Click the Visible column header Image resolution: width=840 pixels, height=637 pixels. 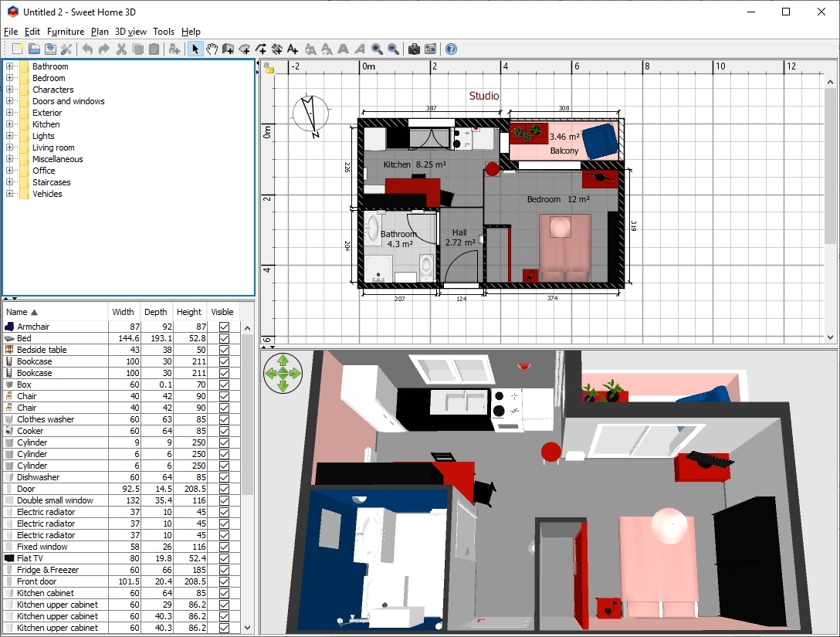pos(223,312)
